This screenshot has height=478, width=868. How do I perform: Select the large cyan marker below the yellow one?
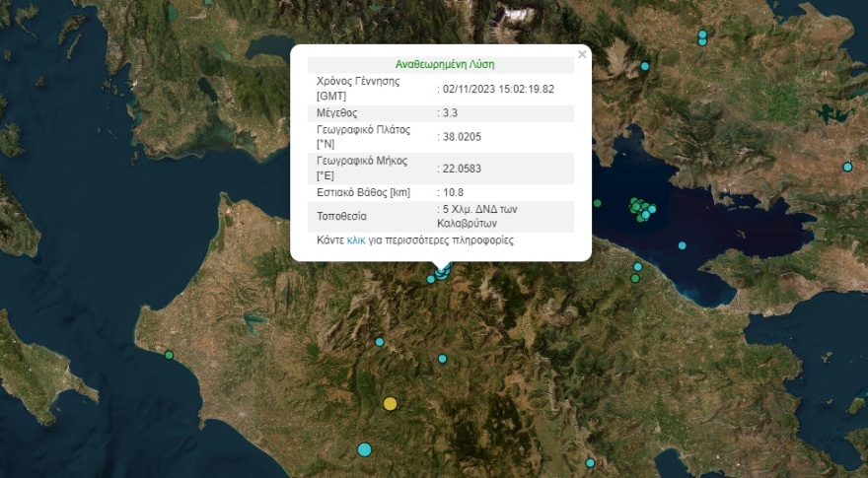(x=364, y=449)
